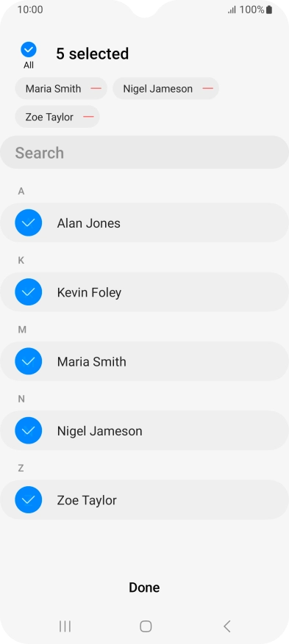The height and width of the screenshot is (644, 289).
Task: Remove Maria Smith chip with red minus
Action: tap(96, 88)
